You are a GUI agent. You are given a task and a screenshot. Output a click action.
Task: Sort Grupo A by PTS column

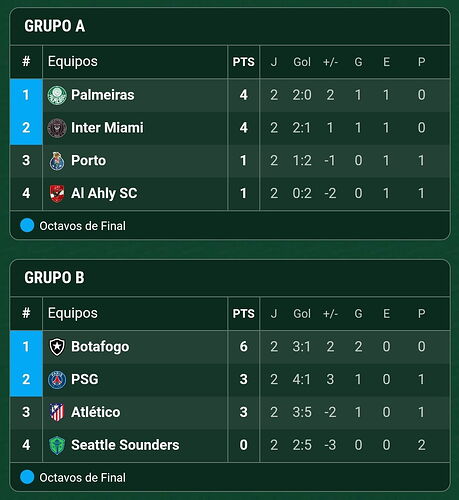pos(244,62)
